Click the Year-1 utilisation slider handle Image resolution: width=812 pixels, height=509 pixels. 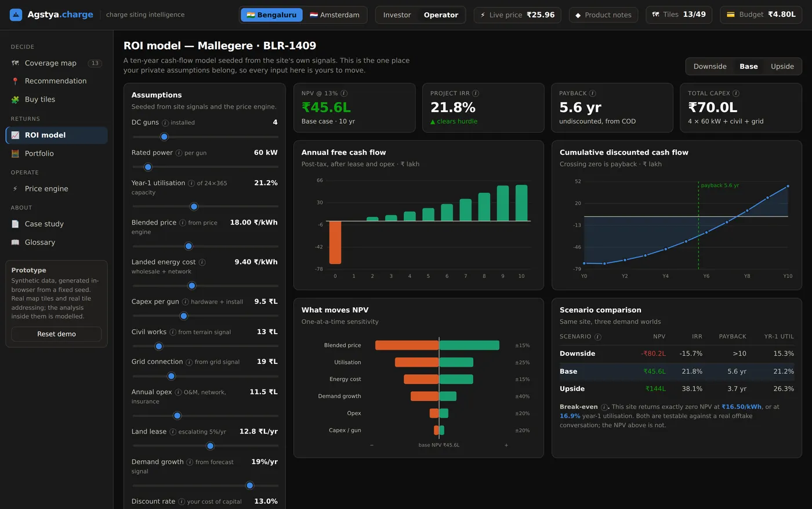(x=194, y=207)
